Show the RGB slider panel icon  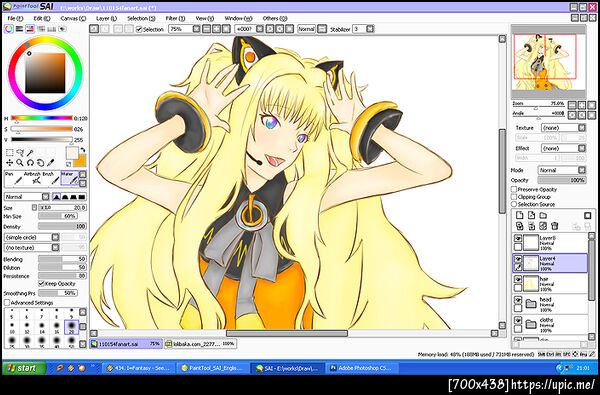19,29
